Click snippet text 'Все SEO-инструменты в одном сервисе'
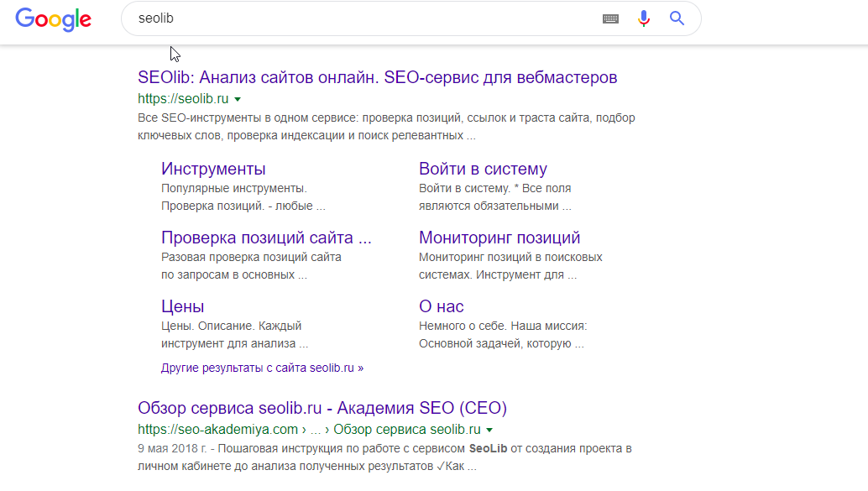868x491 pixels. pos(247,118)
